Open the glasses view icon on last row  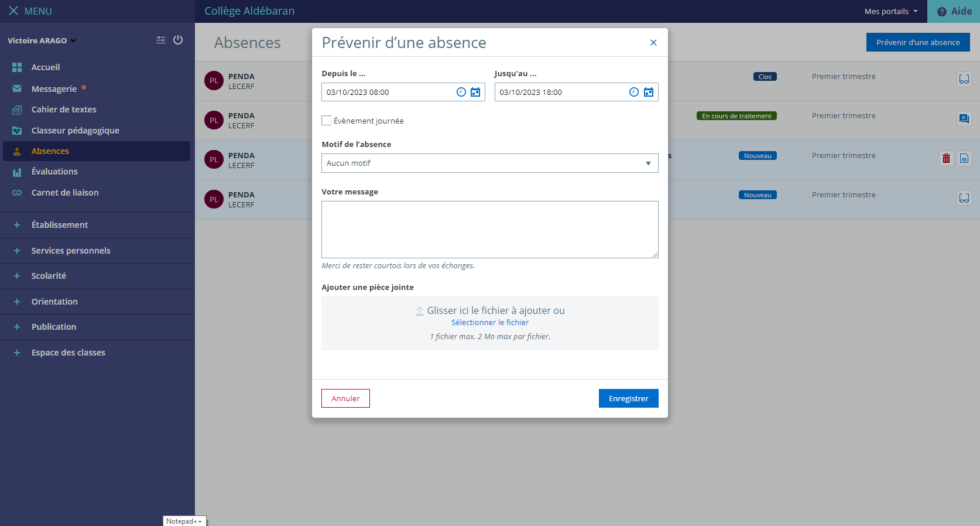(964, 198)
